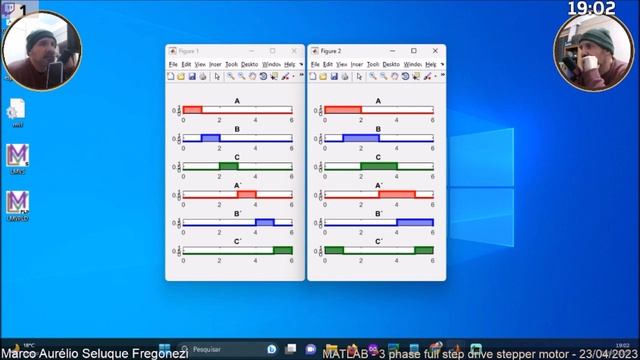Select the Brush data tool in Figure 1

coord(285,76)
